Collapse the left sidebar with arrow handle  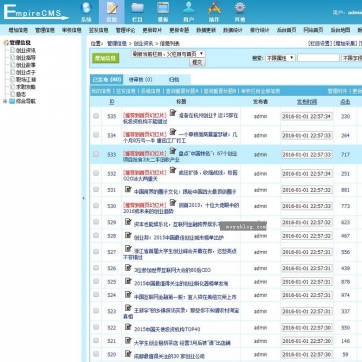pos(83,198)
